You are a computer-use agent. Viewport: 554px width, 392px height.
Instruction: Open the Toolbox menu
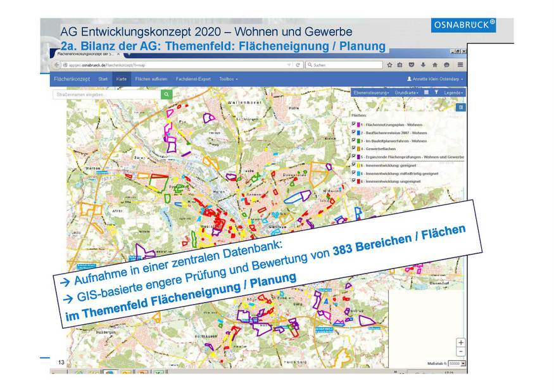[228, 79]
